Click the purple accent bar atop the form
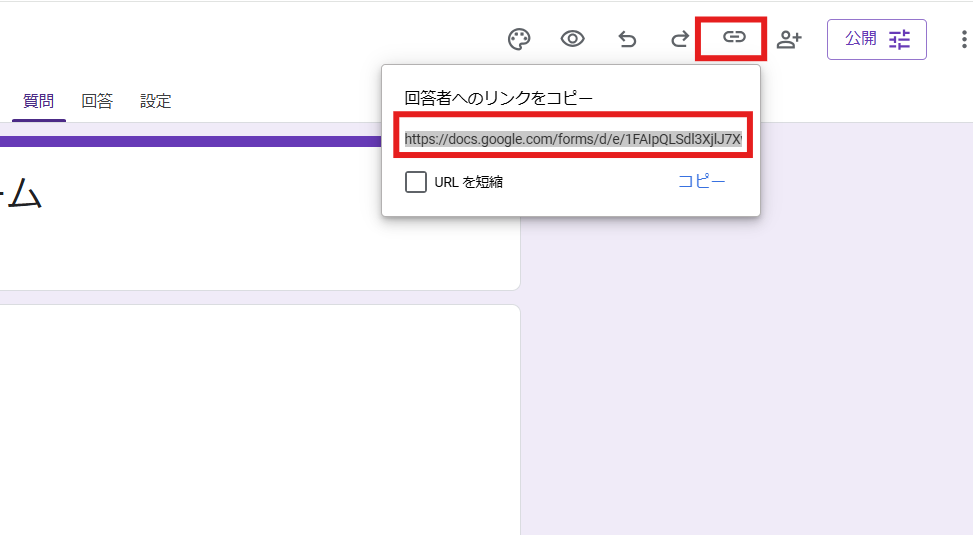This screenshot has width=973, height=535. click(190, 141)
